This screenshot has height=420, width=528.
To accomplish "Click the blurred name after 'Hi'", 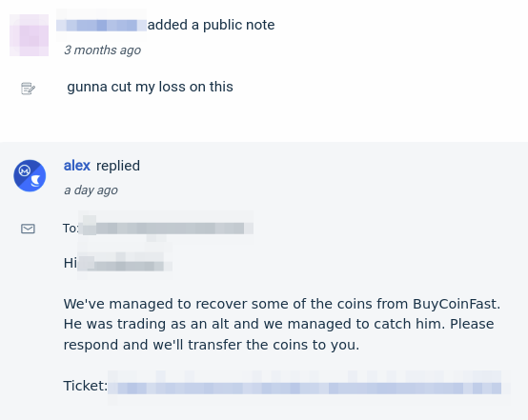I will click(x=125, y=263).
